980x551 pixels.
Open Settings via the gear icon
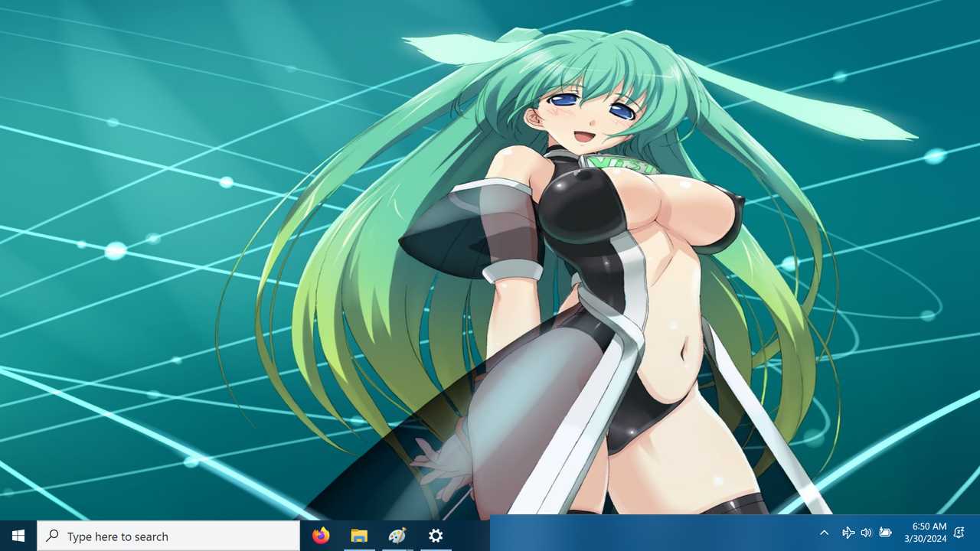[435, 536]
